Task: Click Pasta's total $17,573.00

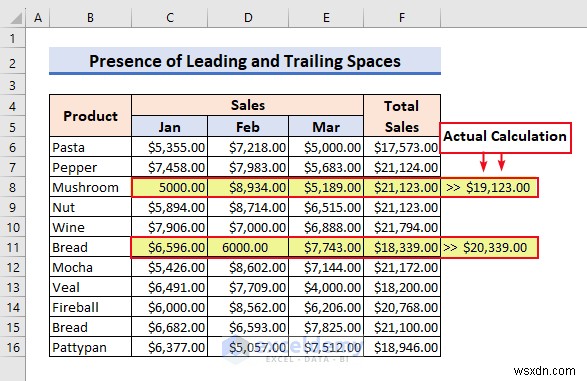Action: coord(402,147)
